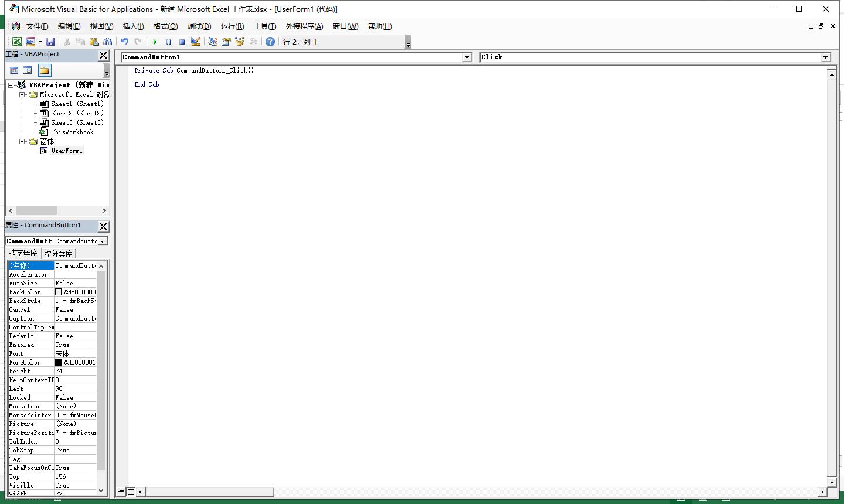The width and height of the screenshot is (844, 504).
Task: Open the 外接程序(A) menu
Action: point(304,26)
